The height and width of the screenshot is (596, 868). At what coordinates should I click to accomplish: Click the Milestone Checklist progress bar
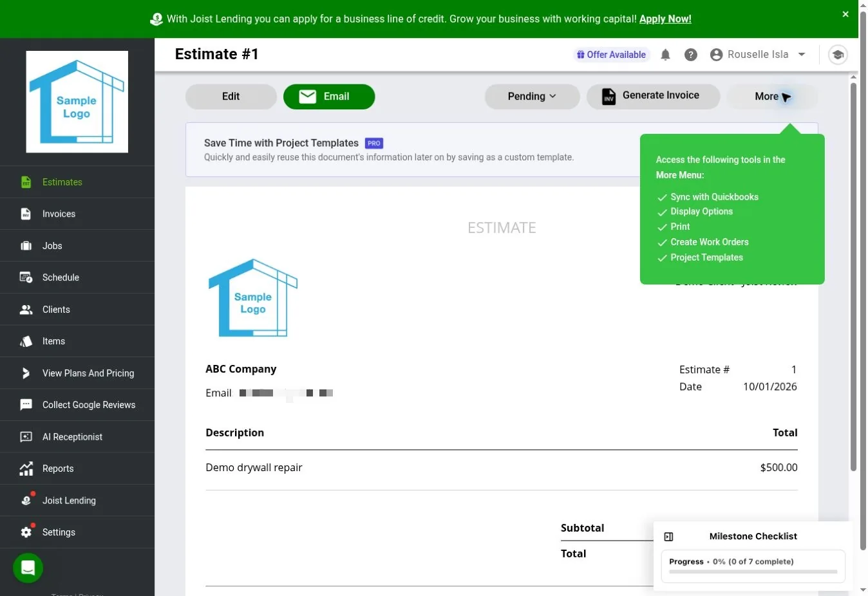coord(753,572)
